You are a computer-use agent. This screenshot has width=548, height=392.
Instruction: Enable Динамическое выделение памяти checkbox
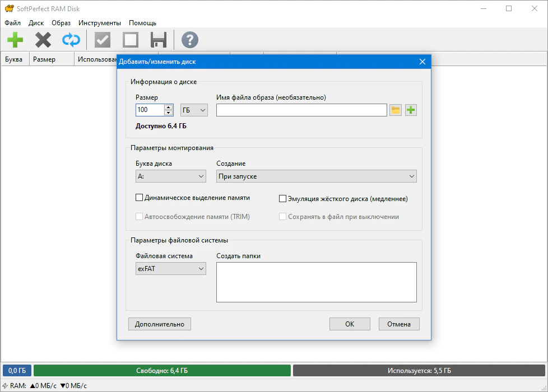(x=140, y=198)
